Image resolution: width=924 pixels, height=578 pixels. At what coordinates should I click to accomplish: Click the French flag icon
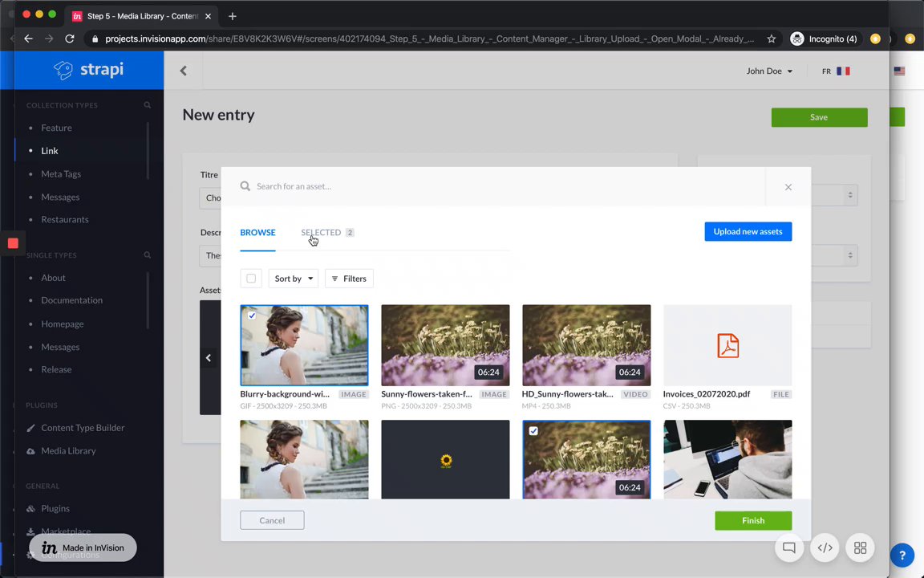point(843,71)
